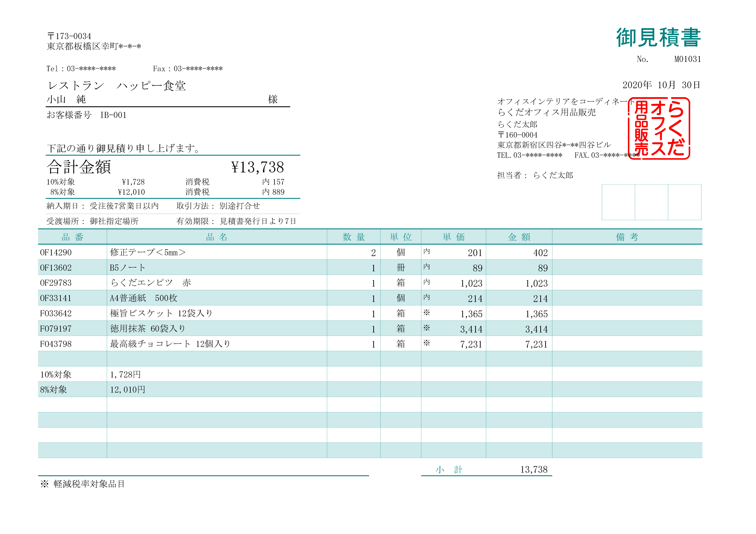This screenshot has height=534, width=756.
Task: Click item code OF33141
Action: tap(56, 298)
